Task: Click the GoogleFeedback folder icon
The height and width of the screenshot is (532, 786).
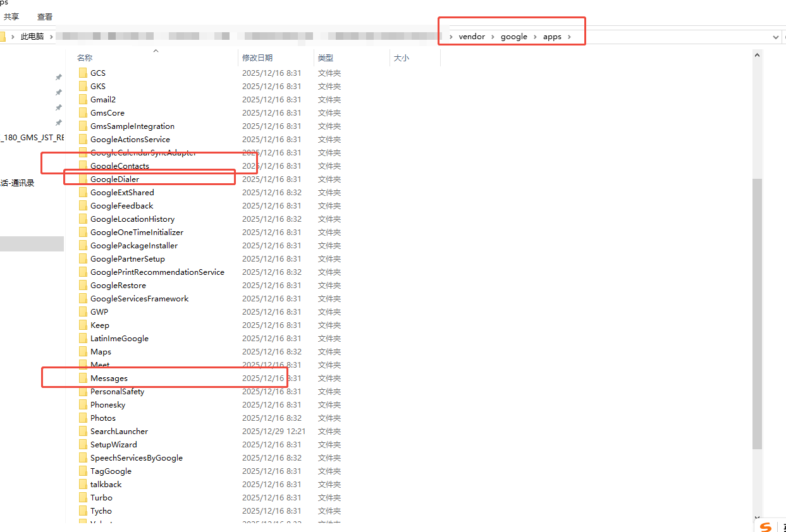Action: [83, 205]
